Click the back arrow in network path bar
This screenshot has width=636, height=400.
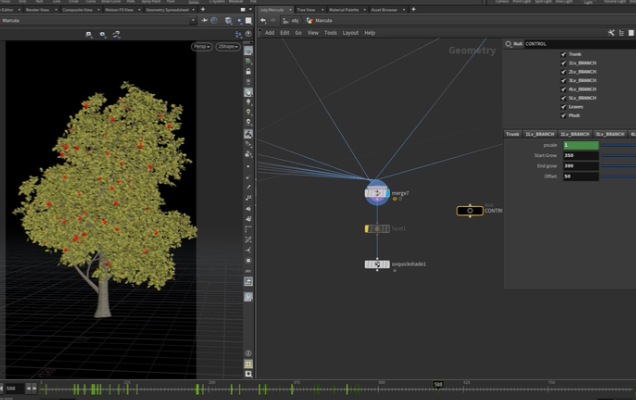point(263,20)
